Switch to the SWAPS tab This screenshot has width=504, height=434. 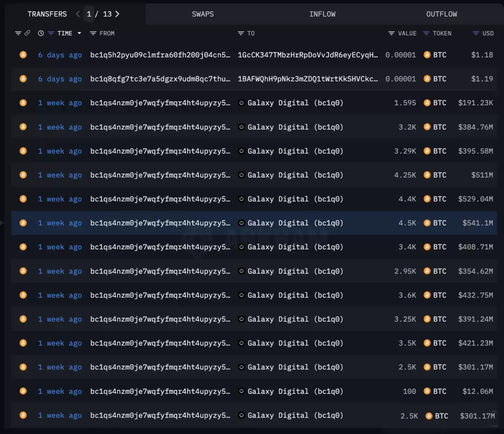pos(203,14)
